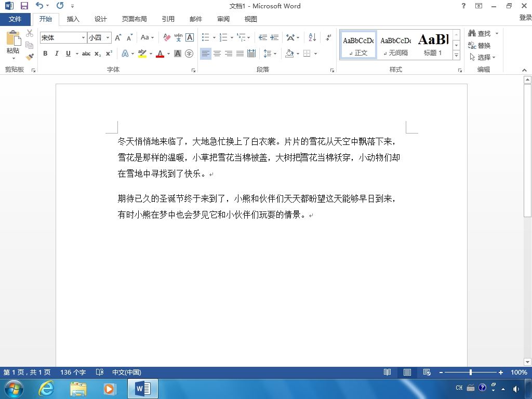The height and width of the screenshot is (399, 532).
Task: Center align the paragraph
Action: 217,54
